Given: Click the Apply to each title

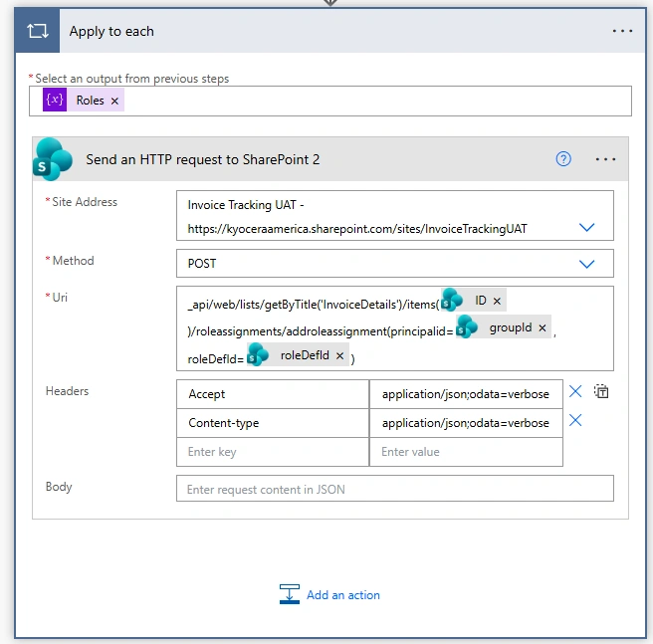Looking at the screenshot, I should [x=111, y=31].
